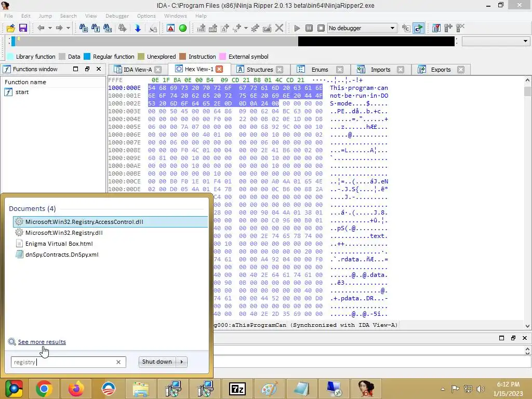Switch to the Imports tab
The width and height of the screenshot is (532, 399).
(380, 70)
